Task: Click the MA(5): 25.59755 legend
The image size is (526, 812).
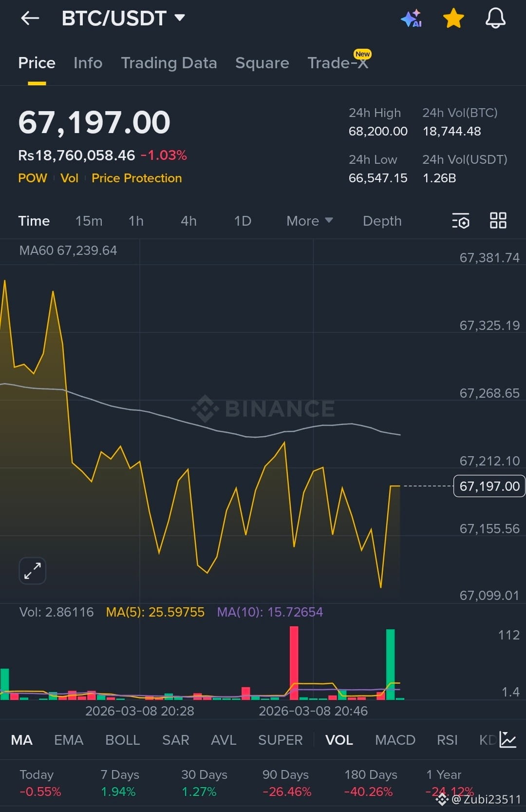Action: pyautogui.click(x=155, y=612)
